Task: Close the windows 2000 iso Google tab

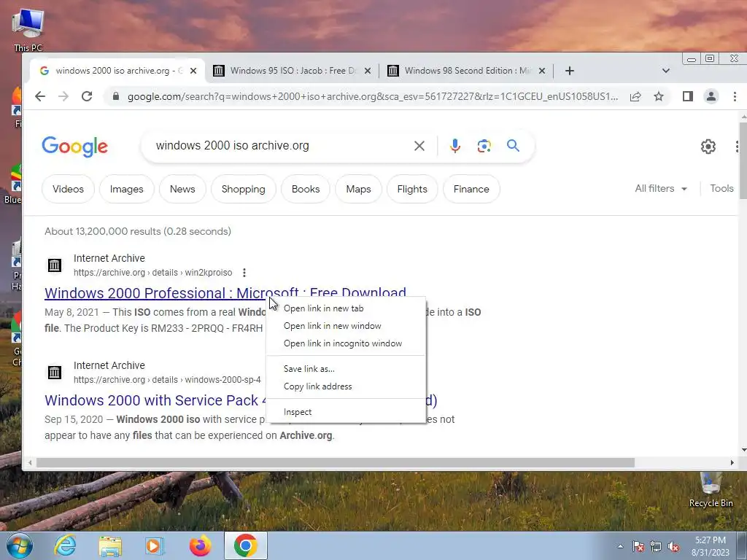Action: click(193, 71)
